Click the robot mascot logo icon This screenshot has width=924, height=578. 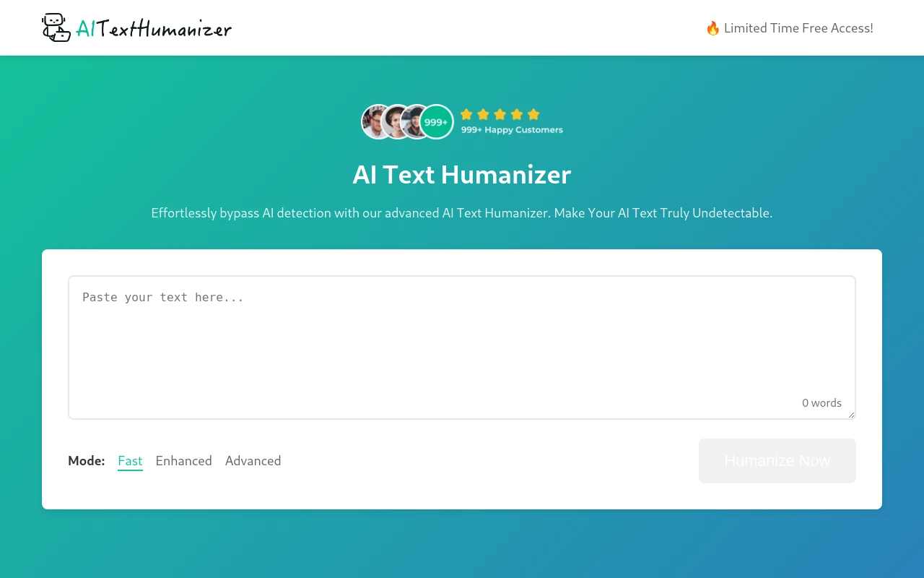(x=56, y=27)
